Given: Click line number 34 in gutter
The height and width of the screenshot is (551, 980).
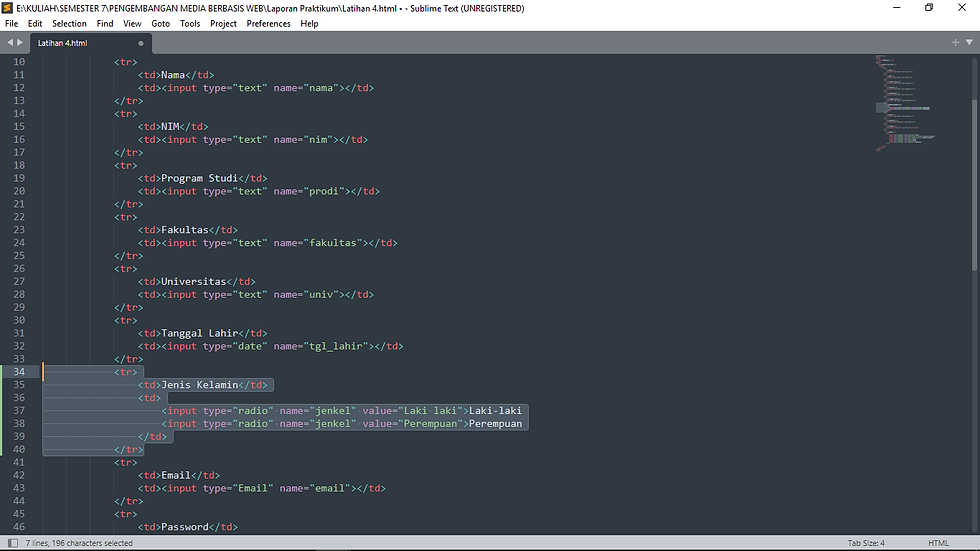Looking at the screenshot, I should click(x=19, y=372).
